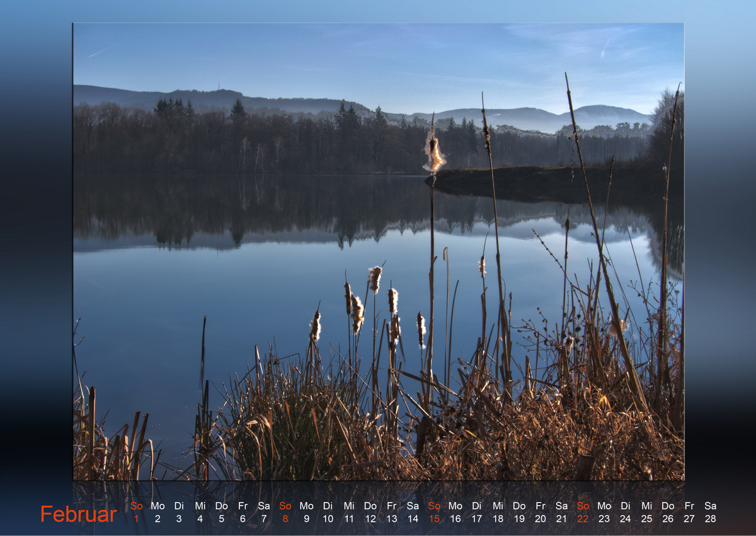756x536 pixels.
Task: Click on date 22 in red
Action: coord(583,519)
